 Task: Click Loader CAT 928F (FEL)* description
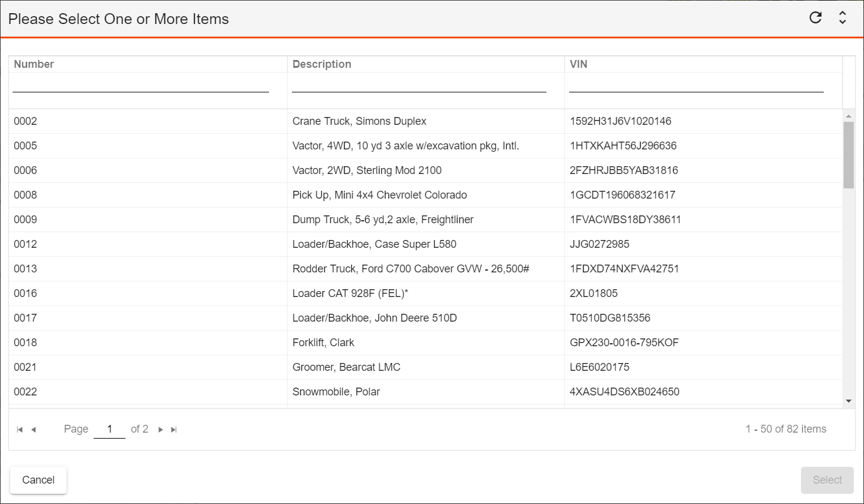pyautogui.click(x=351, y=293)
